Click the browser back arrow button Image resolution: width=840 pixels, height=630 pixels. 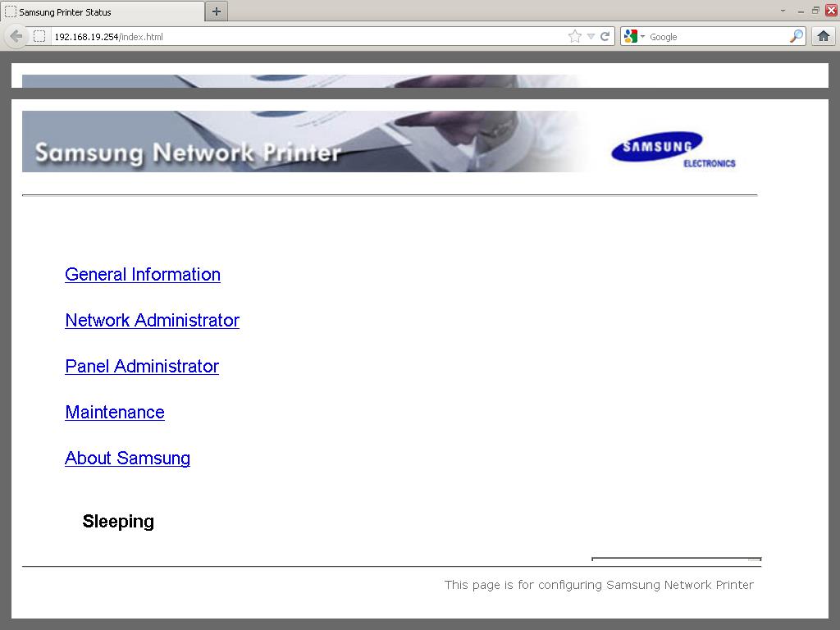[x=16, y=36]
